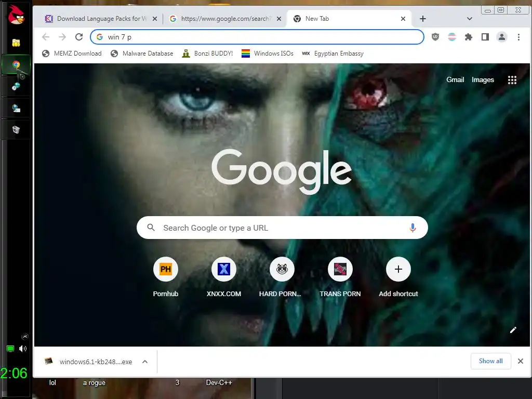Screen dimensions: 532x399
Task: Show hidden tray icons arrow
Action: tap(24, 336)
